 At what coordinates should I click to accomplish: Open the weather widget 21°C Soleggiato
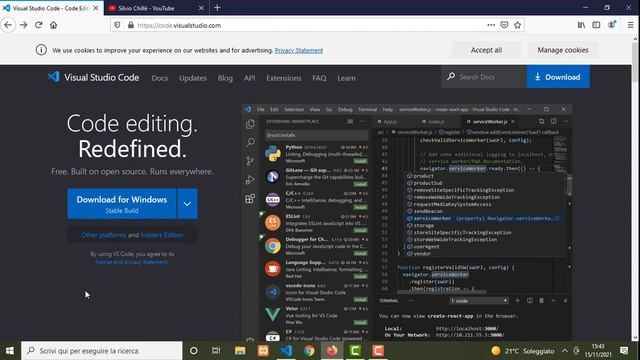click(523, 351)
